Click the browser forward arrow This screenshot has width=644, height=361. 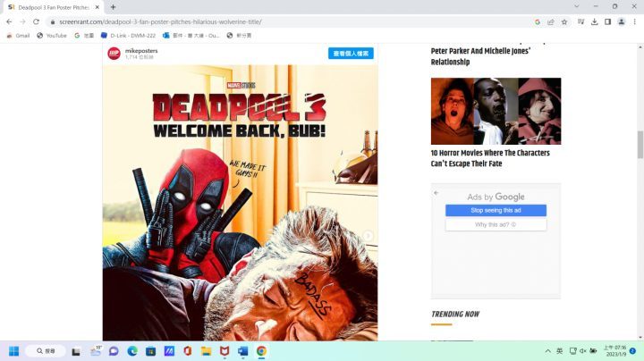coord(22,21)
